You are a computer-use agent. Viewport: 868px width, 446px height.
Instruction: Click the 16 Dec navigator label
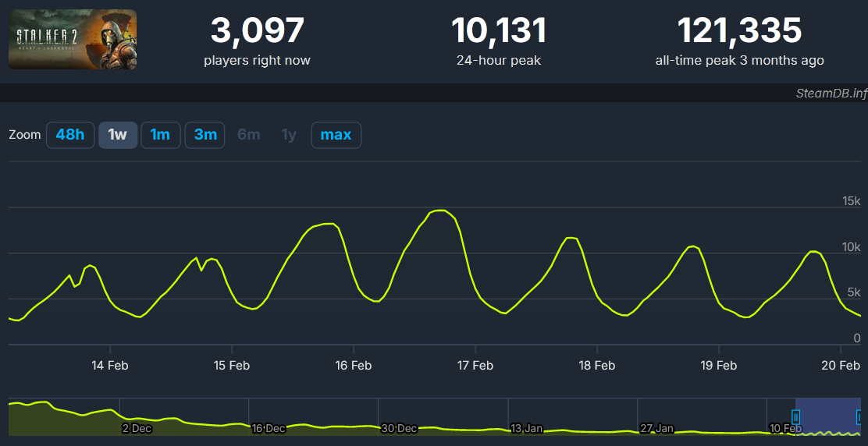pyautogui.click(x=269, y=428)
